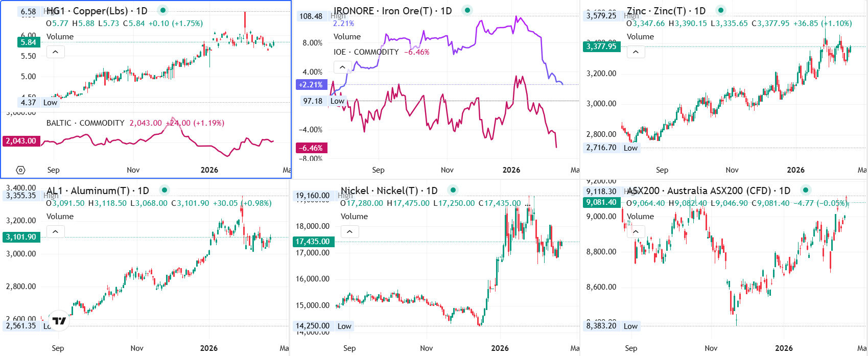Open symbol search from HG1 Copper title
The image size is (868, 356).
coord(97,11)
